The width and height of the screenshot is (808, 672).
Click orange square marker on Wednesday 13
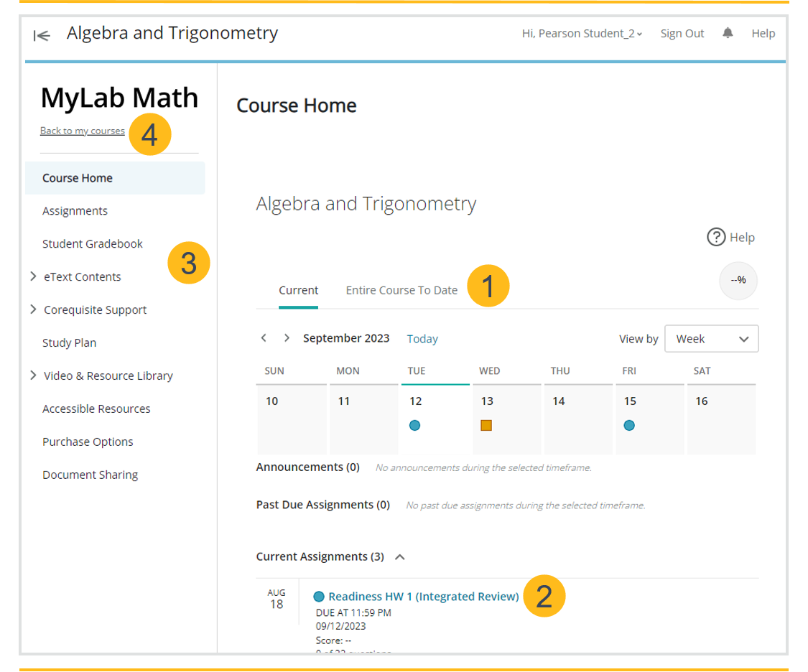pyautogui.click(x=486, y=425)
